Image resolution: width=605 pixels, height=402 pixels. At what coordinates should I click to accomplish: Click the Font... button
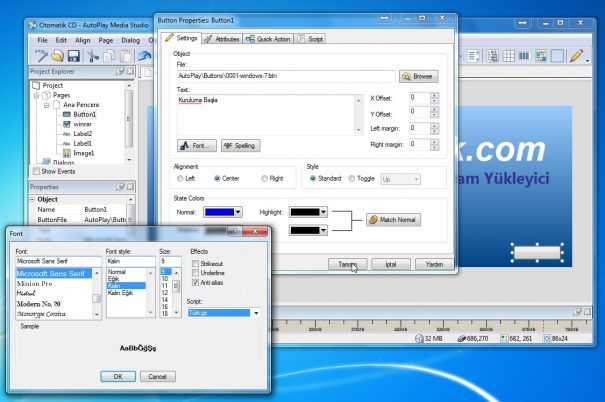197,145
